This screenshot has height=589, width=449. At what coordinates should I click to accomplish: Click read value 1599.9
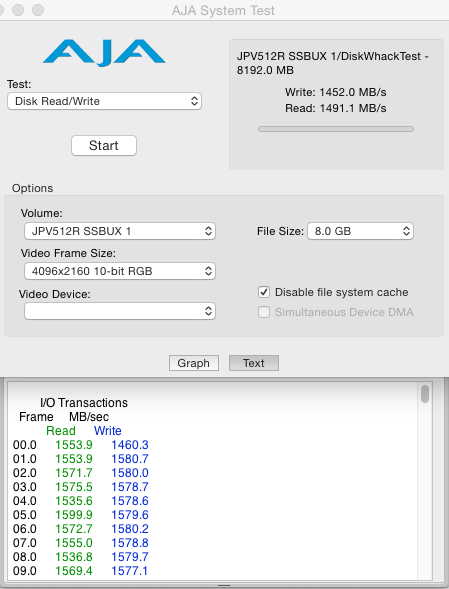pos(74,515)
